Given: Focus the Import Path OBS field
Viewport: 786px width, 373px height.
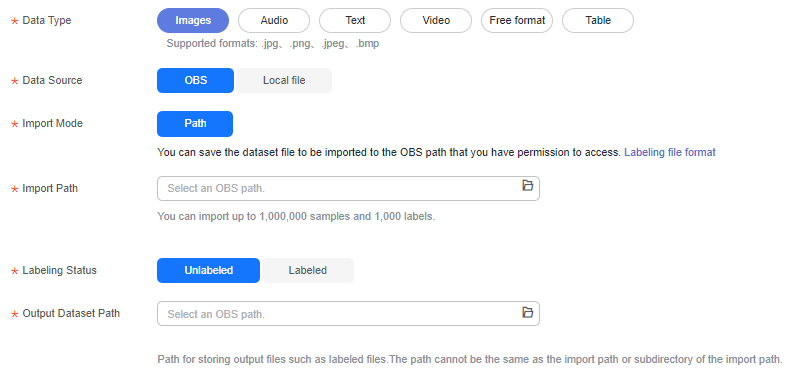Looking at the screenshot, I should [348, 189].
